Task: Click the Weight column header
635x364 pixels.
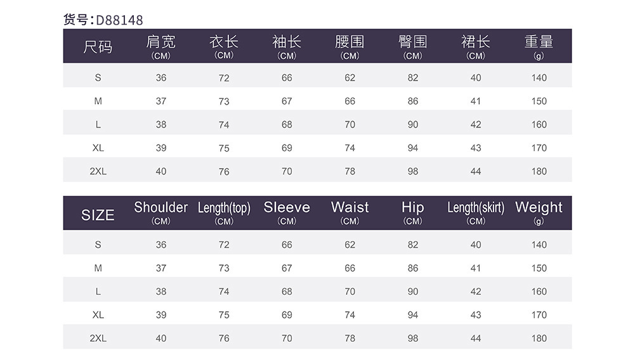Action: (x=539, y=212)
